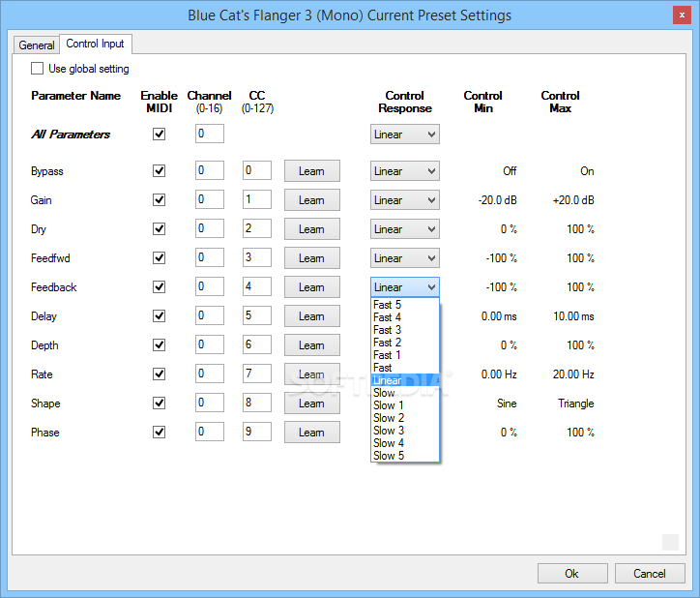
Task: Focus Rate CC number field
Action: coord(256,374)
